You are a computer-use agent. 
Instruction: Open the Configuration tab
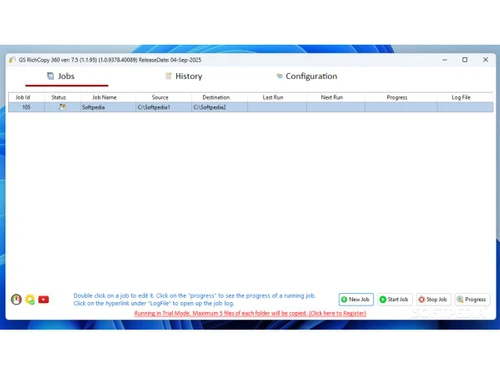tap(307, 76)
